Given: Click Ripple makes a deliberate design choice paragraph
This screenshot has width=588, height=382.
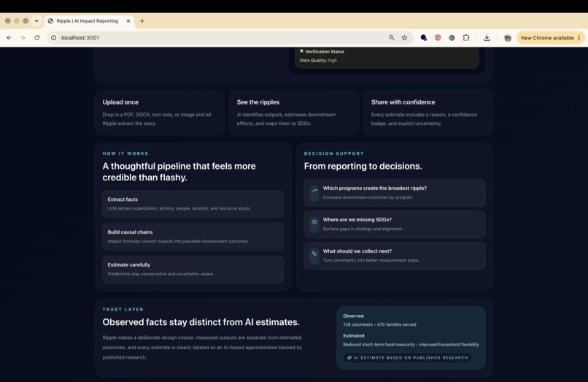Looking at the screenshot, I should tap(202, 348).
